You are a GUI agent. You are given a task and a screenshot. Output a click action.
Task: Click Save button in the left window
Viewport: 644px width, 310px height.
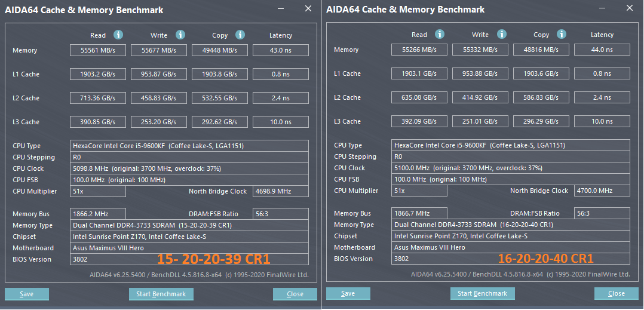tap(27, 294)
